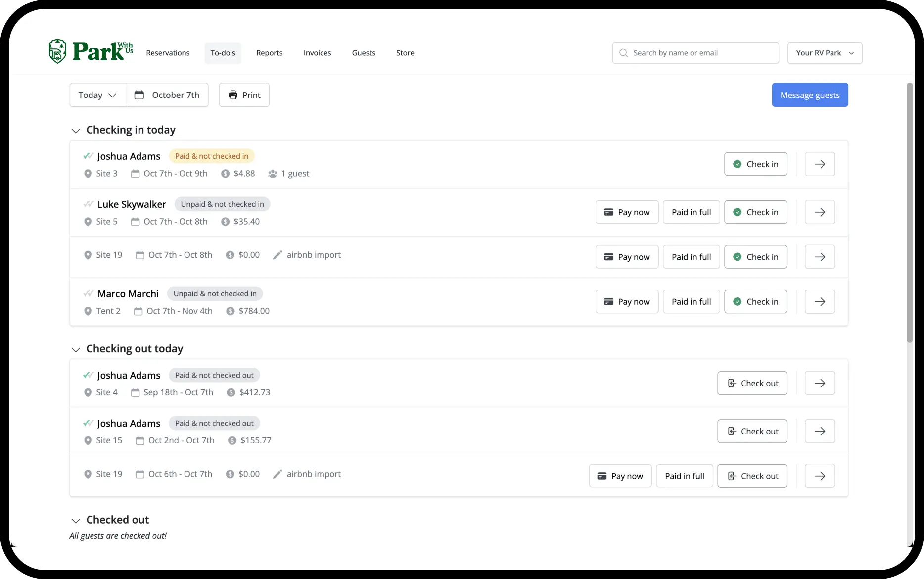
Task: Collapse Checking out today section
Action: tap(76, 350)
